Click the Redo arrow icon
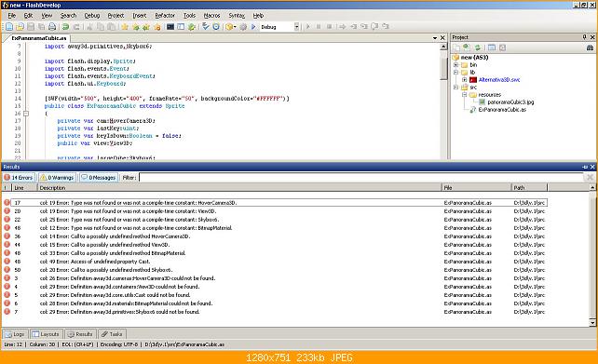Screen dimensions: 598x364 [76, 27]
